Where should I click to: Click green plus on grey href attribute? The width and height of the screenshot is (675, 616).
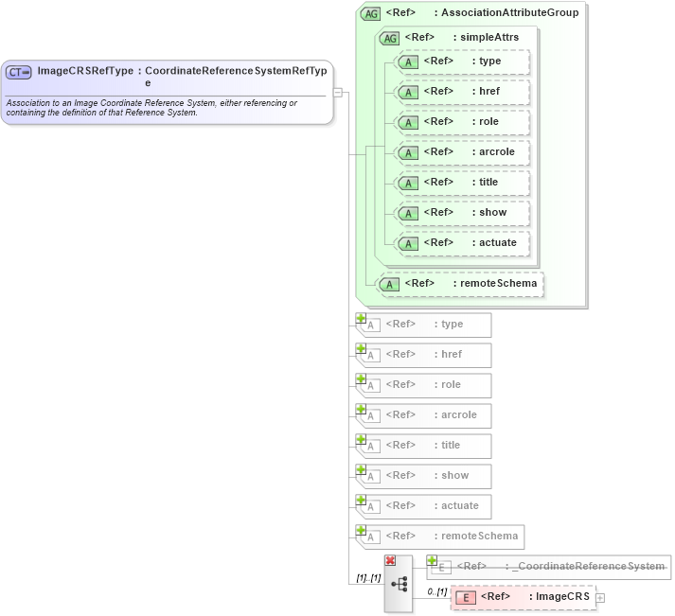[361, 348]
